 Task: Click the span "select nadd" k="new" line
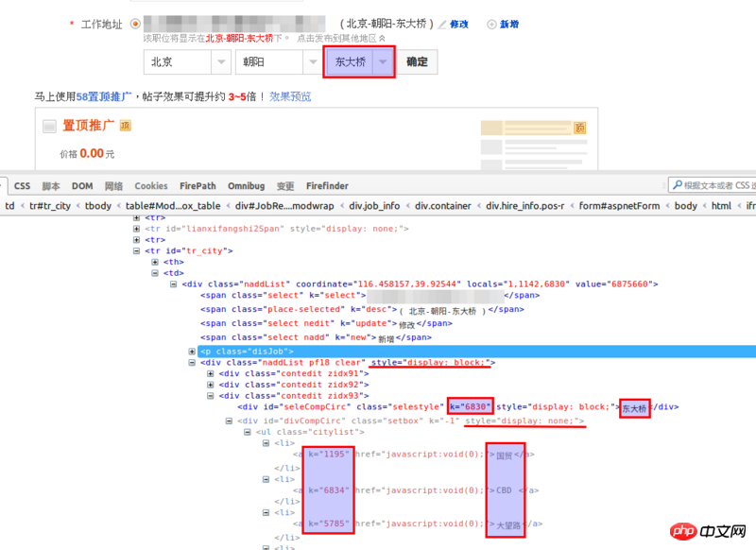point(316,337)
